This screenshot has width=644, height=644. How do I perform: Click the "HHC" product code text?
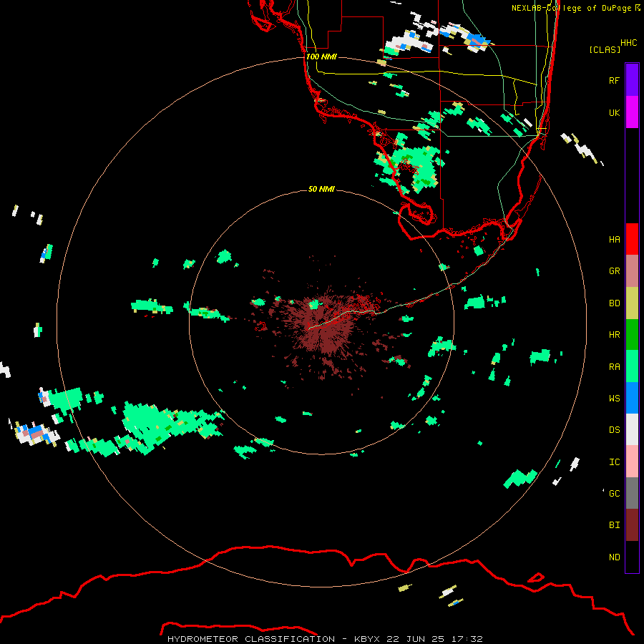coord(628,43)
